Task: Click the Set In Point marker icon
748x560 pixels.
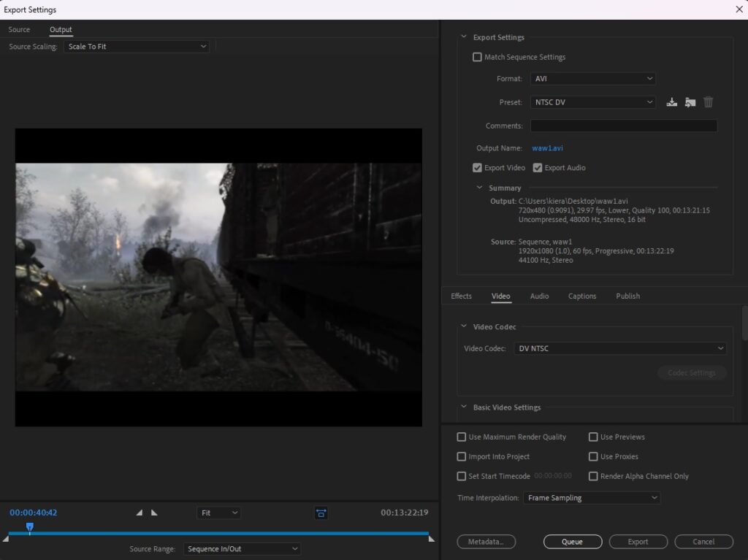Action: [140, 513]
